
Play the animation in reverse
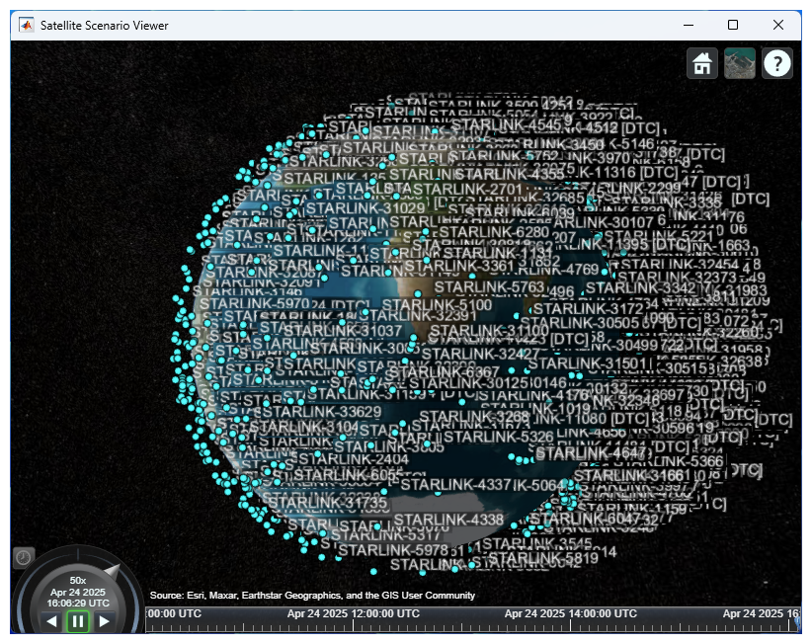51,620
